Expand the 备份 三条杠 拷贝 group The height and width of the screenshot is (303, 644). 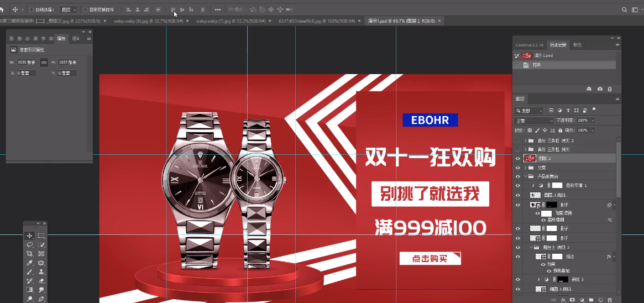526,149
